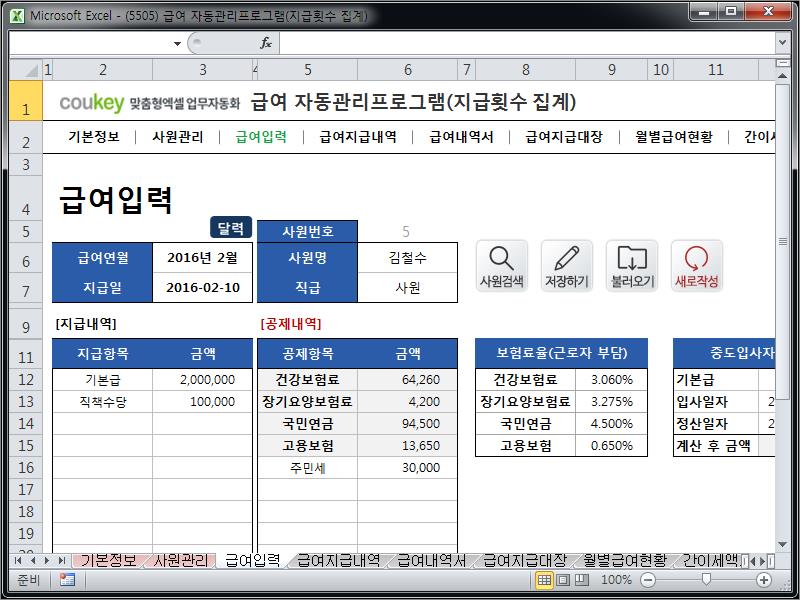Open the 월별급여현황 sheet tab
The width and height of the screenshot is (800, 600).
click(625, 561)
